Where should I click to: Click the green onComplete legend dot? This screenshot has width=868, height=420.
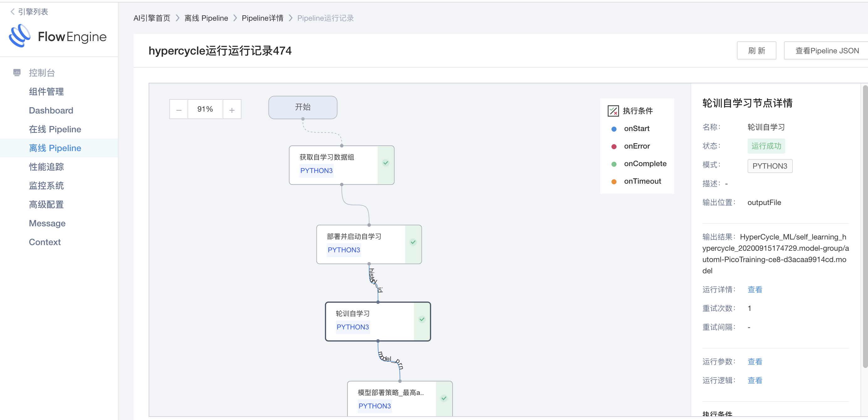click(x=614, y=164)
